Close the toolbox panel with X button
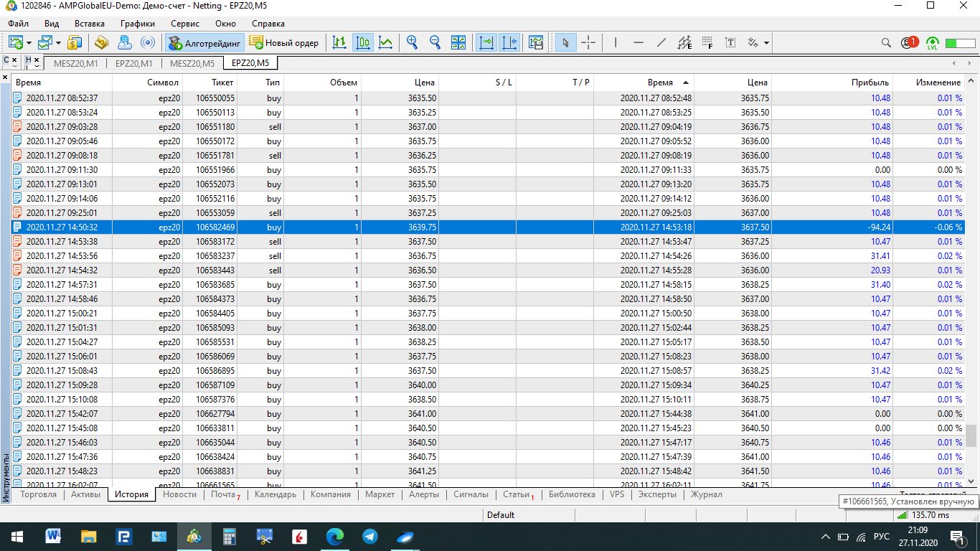 pos(5,77)
